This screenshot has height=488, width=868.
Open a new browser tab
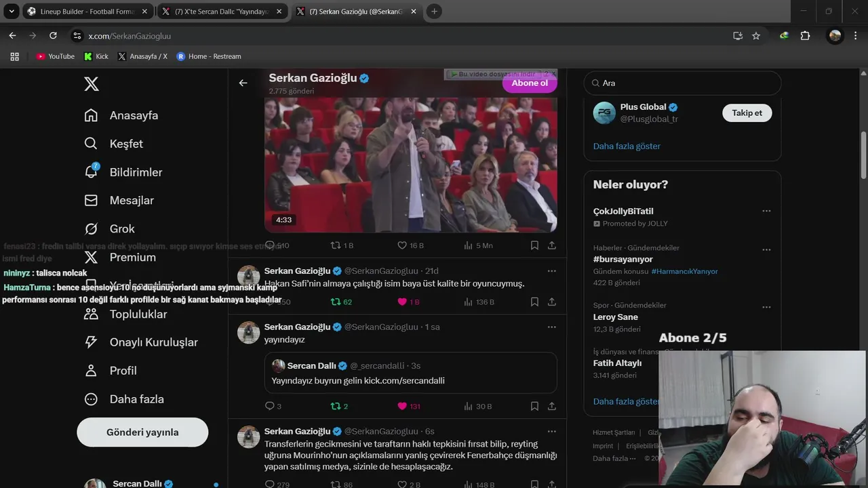click(434, 12)
